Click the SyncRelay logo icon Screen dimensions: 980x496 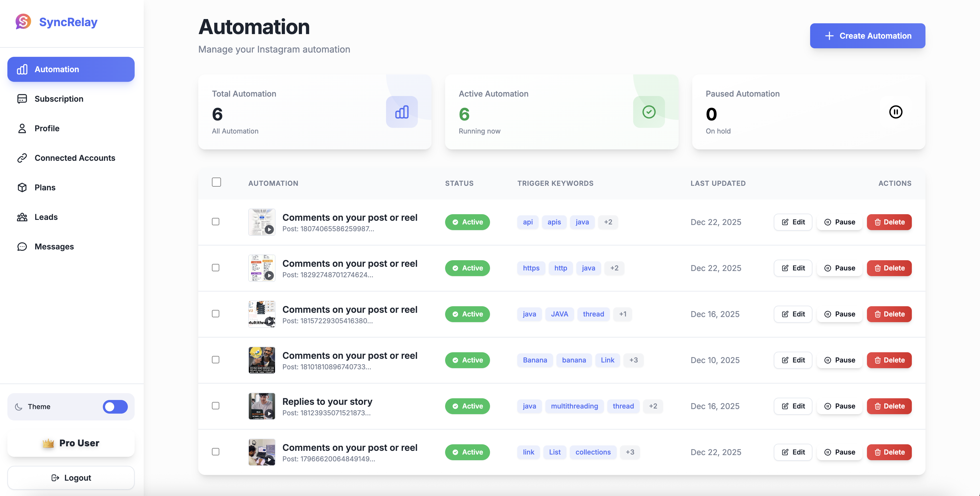[23, 22]
